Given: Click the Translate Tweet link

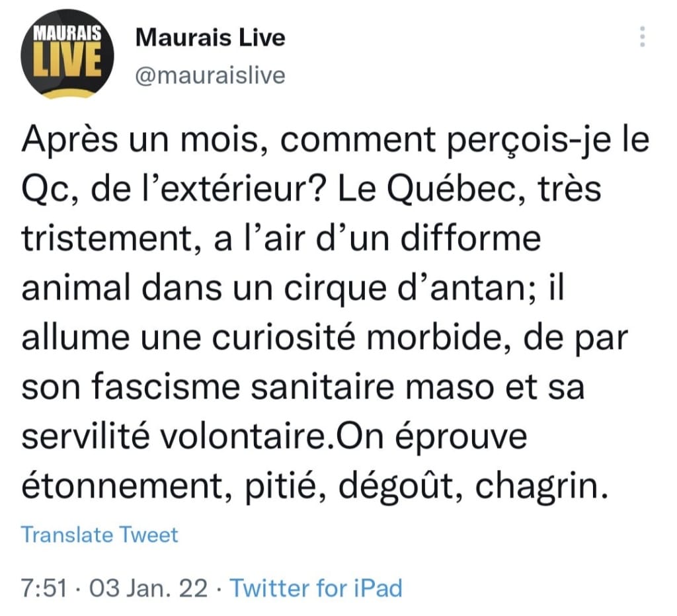Looking at the screenshot, I should click(99, 535).
